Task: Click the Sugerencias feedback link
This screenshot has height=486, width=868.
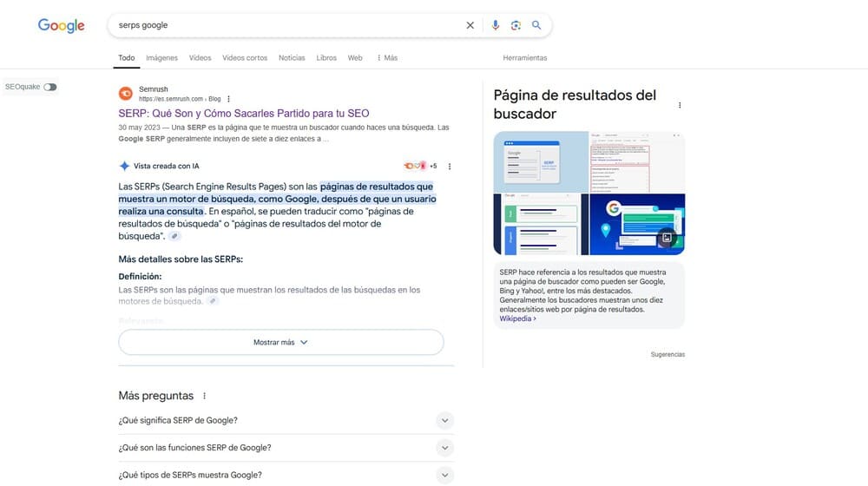Action: (667, 354)
